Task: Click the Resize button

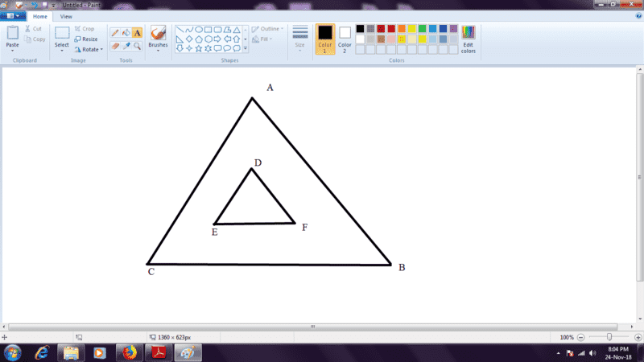Action: coord(85,39)
